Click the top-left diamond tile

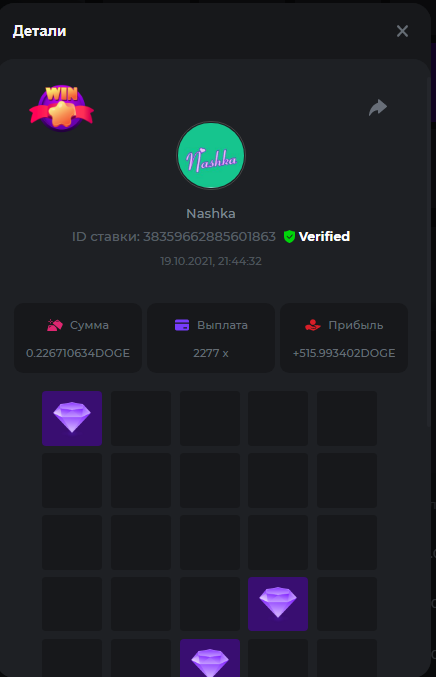click(72, 418)
